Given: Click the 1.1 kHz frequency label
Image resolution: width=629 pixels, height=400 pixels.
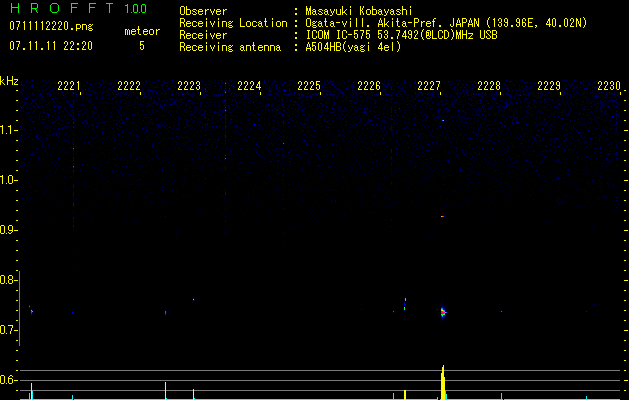Looking at the screenshot, I should coord(8,130).
